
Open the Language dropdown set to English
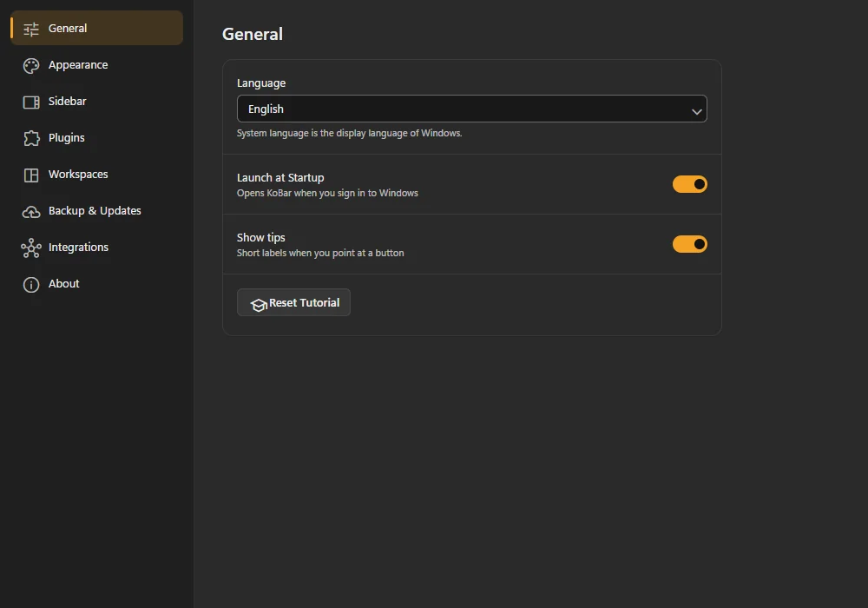(471, 109)
